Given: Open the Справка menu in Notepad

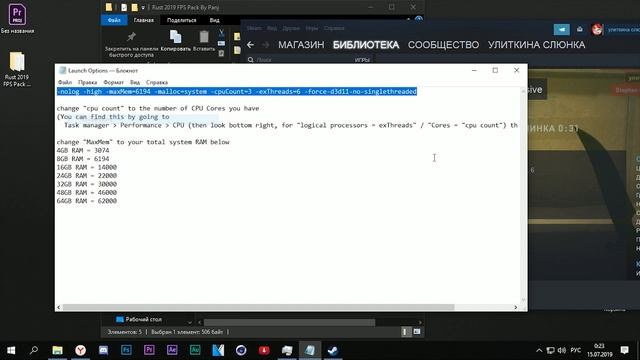Looking at the screenshot, I should coord(157,82).
